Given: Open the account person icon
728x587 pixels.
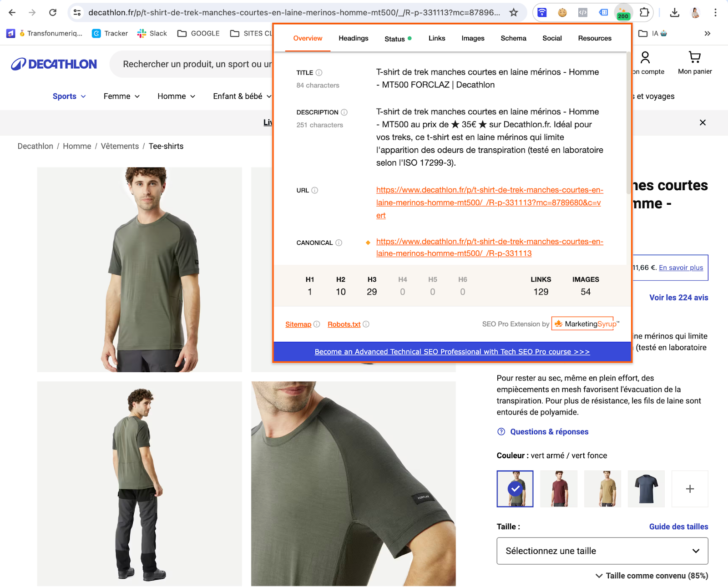Looking at the screenshot, I should point(645,57).
